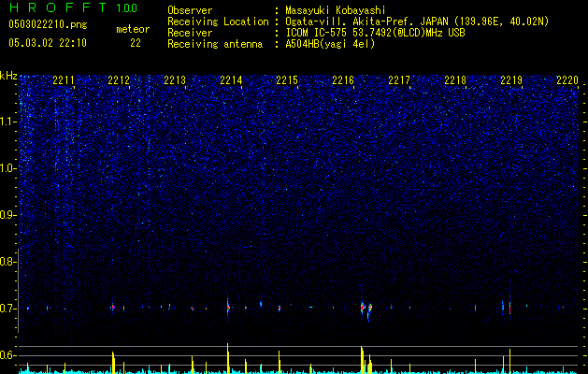Click the date stamp 05.03.02 22:10

(x=48, y=43)
